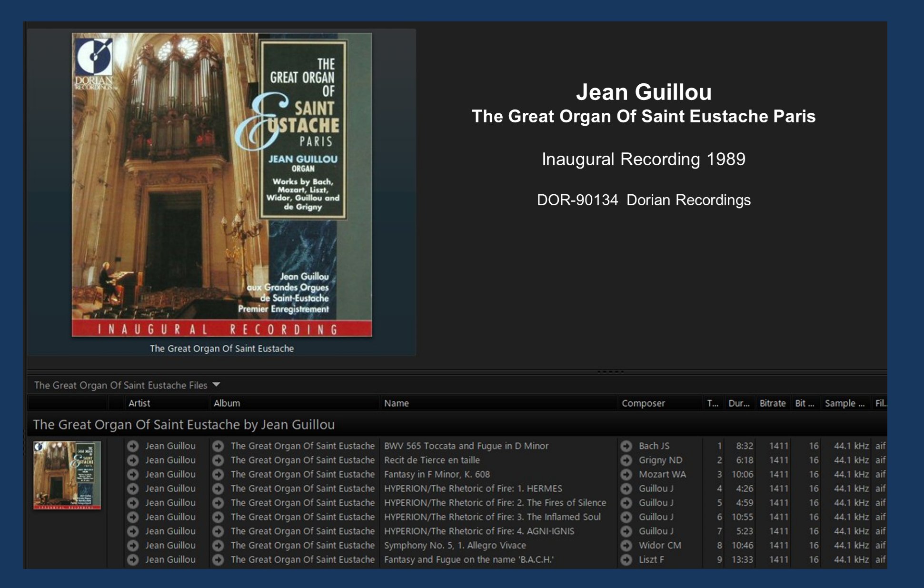924x588 pixels.
Task: Click composer link arrow next to Widor CM
Action: tap(626, 546)
